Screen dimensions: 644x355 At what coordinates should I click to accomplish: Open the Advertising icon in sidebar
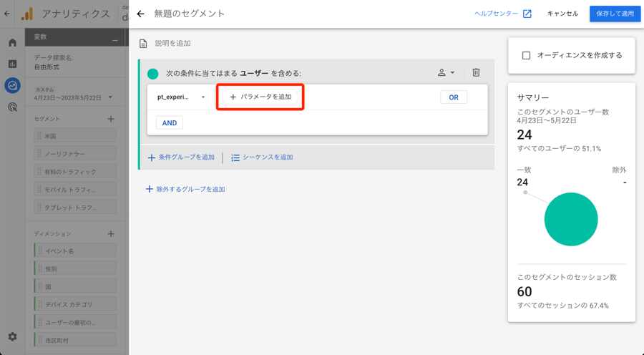[x=12, y=107]
